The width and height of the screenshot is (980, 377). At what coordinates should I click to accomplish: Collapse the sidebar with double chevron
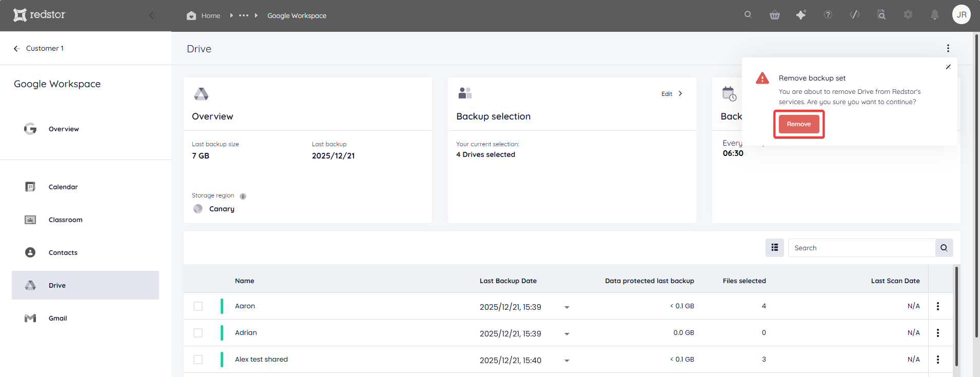tap(152, 15)
